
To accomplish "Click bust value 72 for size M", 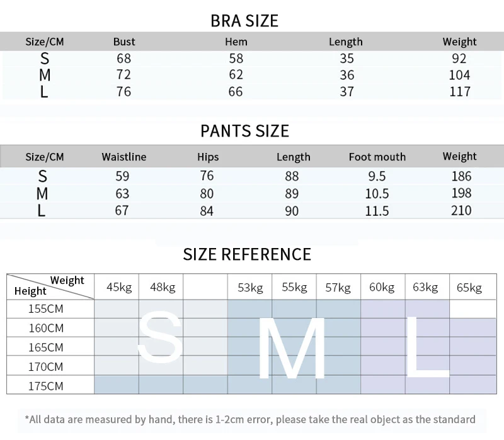I will coord(123,74).
